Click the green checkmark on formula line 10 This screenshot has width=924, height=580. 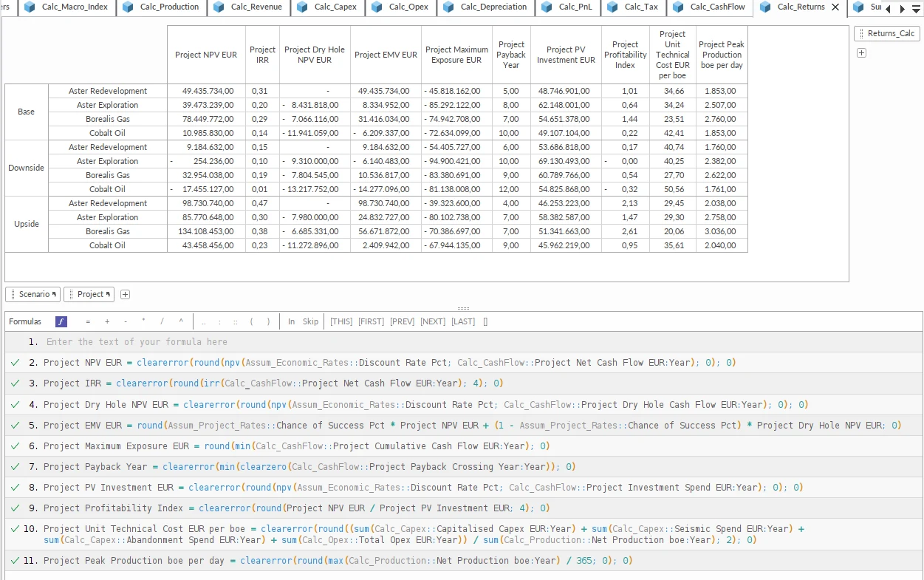[15, 528]
